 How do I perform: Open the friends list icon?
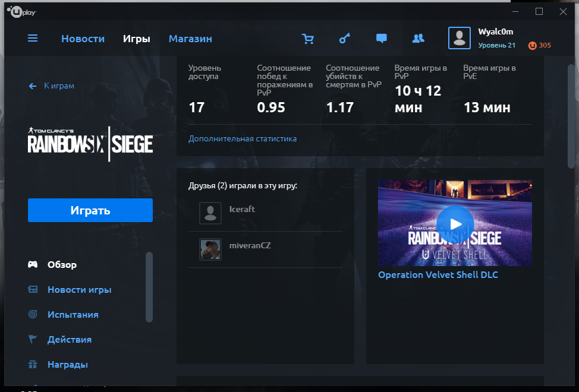[x=418, y=39]
